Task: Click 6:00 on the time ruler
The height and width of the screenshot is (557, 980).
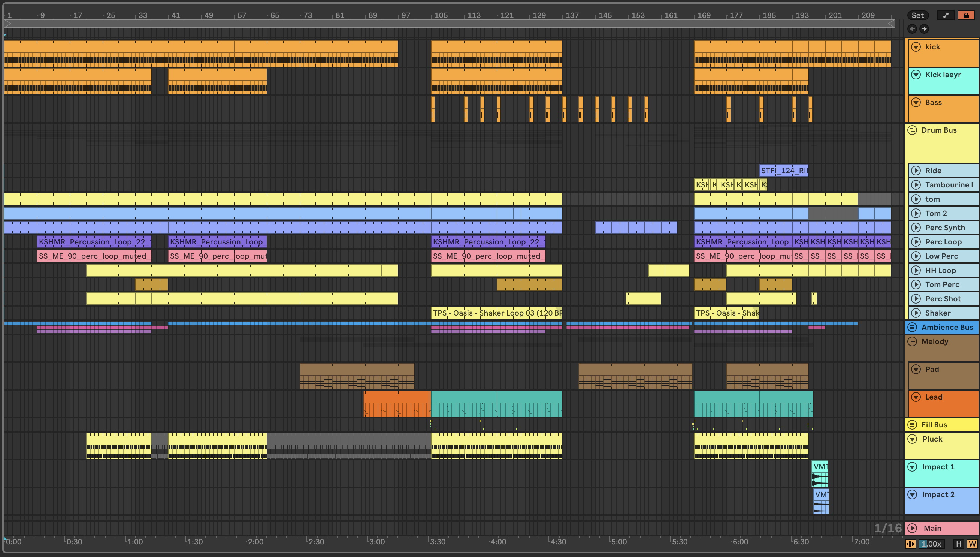Action: coord(739,541)
